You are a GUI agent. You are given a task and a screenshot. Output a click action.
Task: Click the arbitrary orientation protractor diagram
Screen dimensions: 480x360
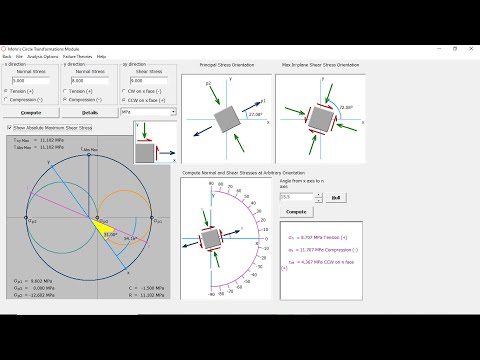click(226, 238)
